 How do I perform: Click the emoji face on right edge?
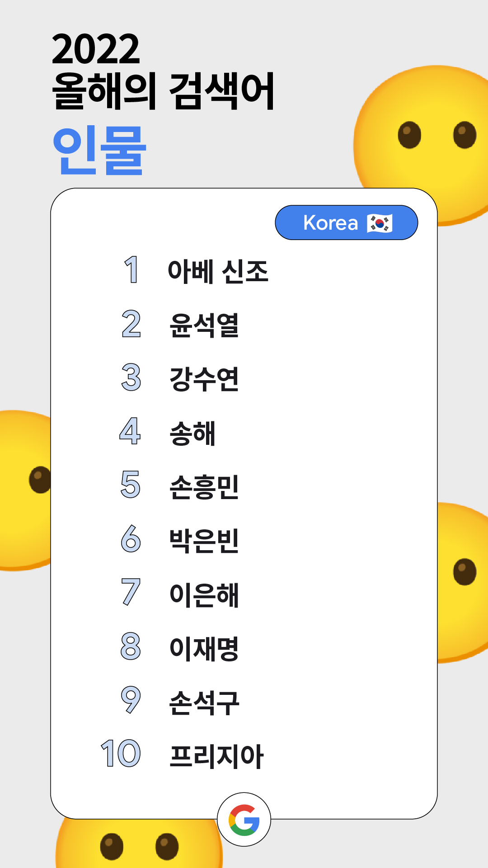tap(463, 583)
